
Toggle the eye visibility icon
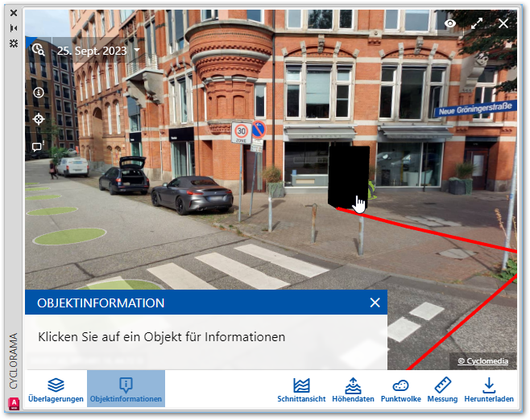click(x=450, y=23)
